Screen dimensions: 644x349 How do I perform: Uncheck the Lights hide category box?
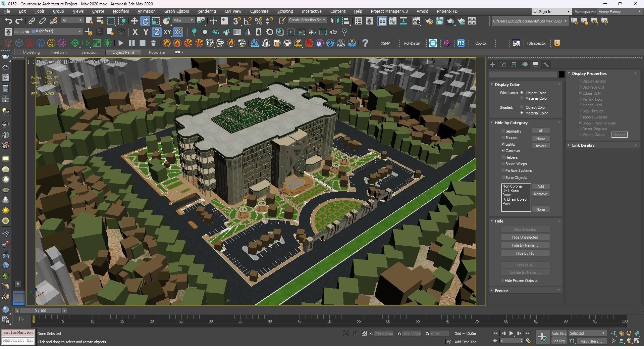coord(503,144)
